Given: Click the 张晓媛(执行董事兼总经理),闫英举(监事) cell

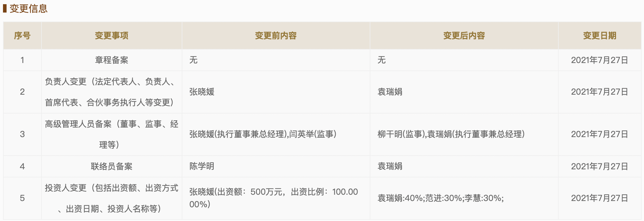Looking at the screenshot, I should coord(263,134).
